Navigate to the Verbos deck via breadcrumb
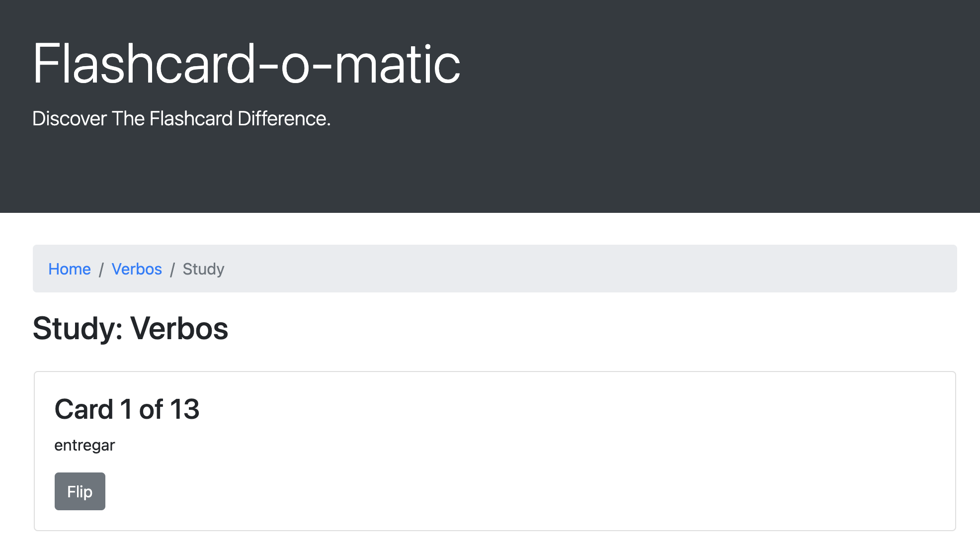 coord(137,269)
